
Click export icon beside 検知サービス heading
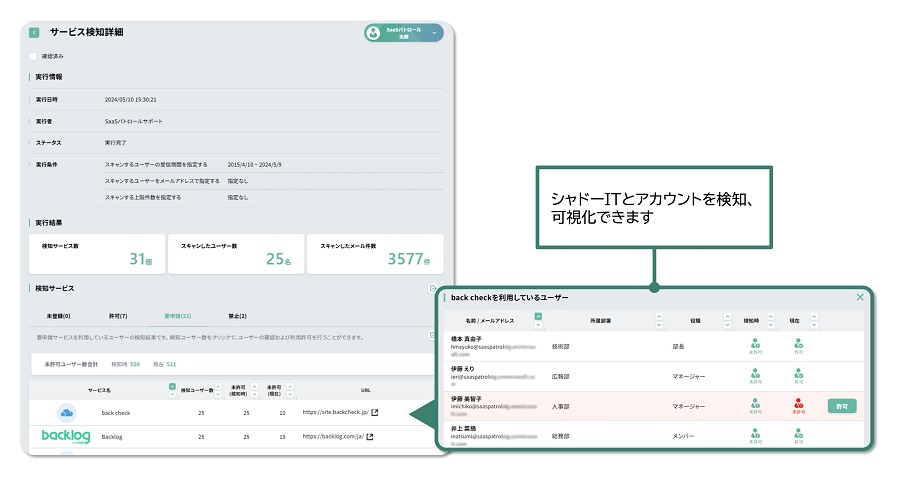coord(432,288)
